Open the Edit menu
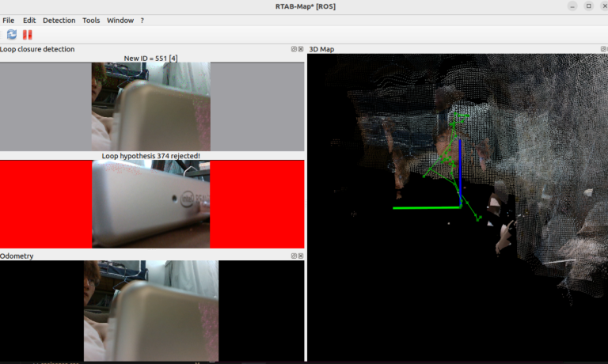608x364 pixels. [29, 20]
